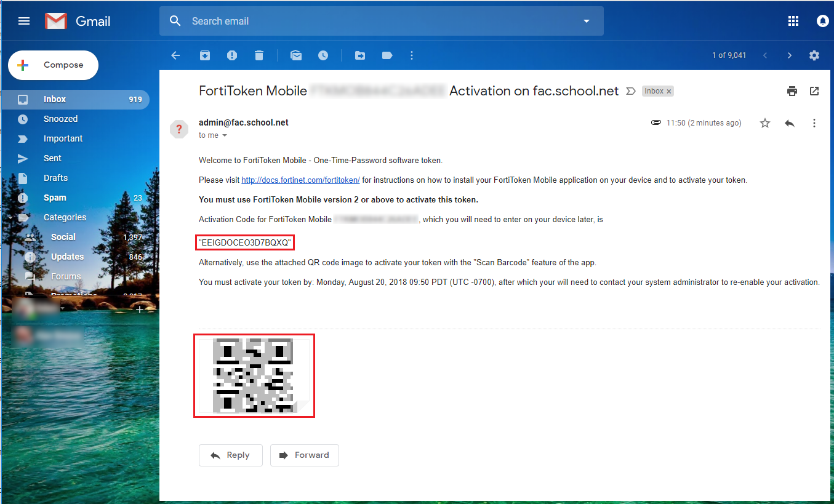Click the Compose button
834x504 pixels.
53,65
